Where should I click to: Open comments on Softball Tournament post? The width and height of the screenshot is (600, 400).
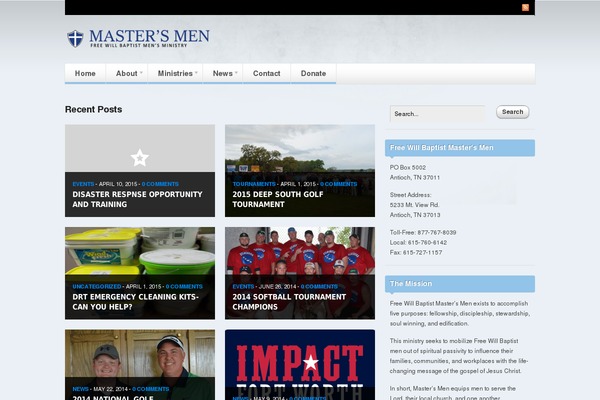point(319,287)
